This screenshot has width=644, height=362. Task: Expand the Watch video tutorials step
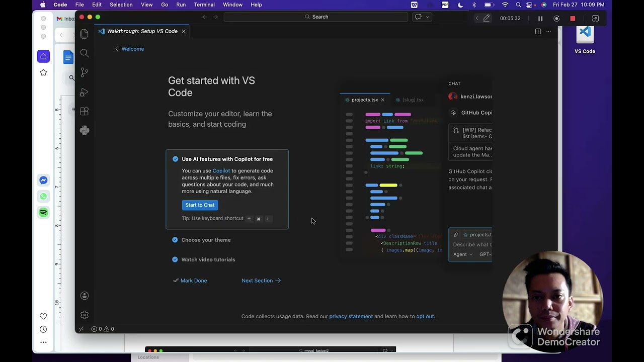tap(208, 259)
